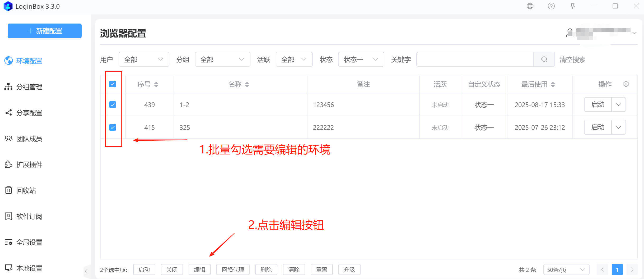Uncheck the checkbox for row 415

113,127
